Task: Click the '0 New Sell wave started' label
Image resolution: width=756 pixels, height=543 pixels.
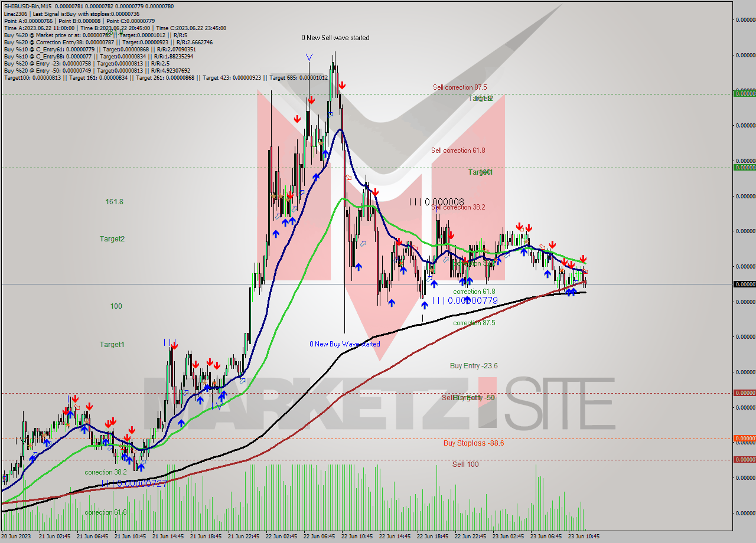Action: coord(335,38)
